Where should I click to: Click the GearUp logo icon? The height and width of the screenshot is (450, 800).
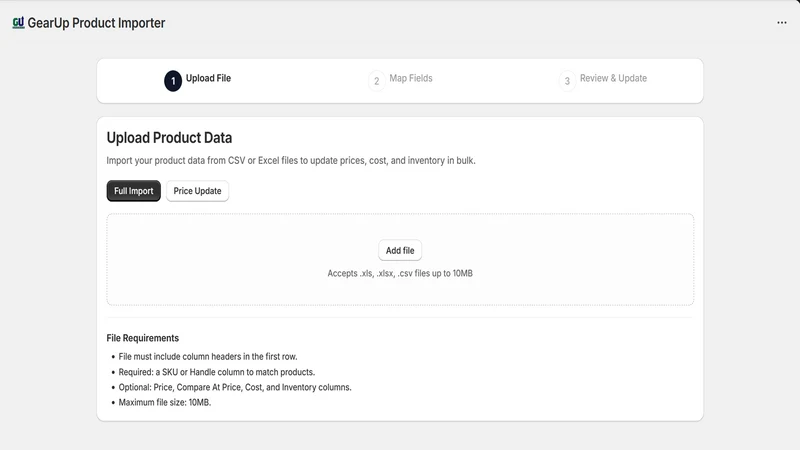click(x=18, y=23)
